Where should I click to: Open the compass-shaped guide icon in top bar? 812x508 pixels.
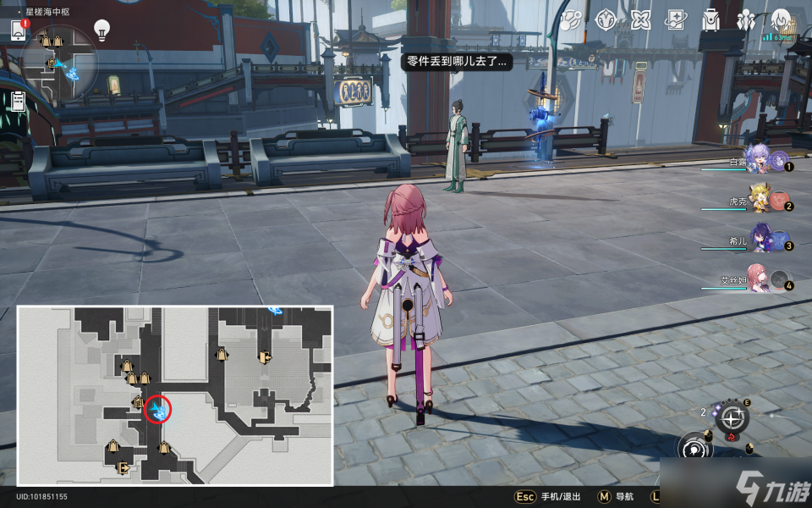605,19
